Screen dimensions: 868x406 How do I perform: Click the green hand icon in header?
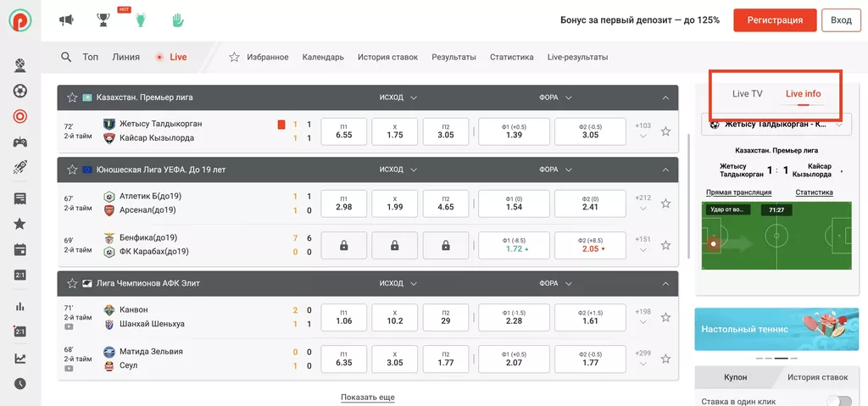[x=177, y=20]
